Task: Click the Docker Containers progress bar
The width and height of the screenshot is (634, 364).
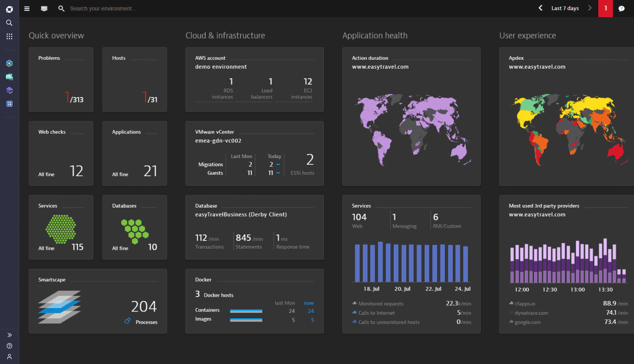Action: [246, 311]
